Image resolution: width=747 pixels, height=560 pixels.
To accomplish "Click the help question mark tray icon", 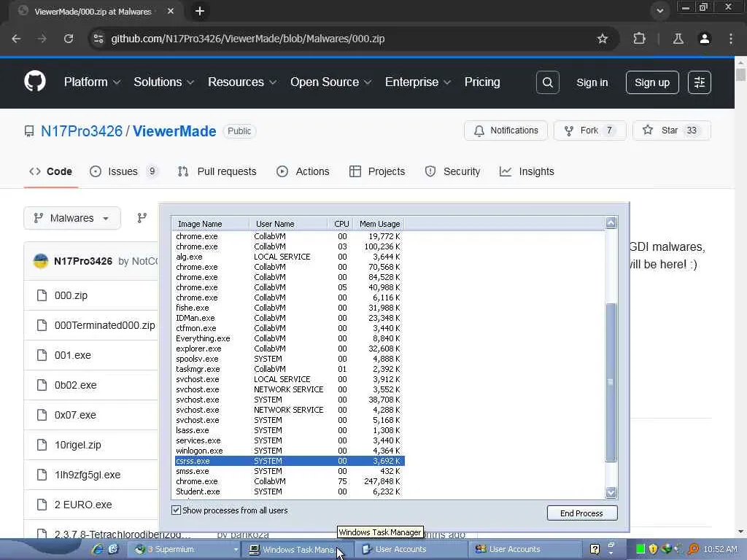I will [595, 549].
